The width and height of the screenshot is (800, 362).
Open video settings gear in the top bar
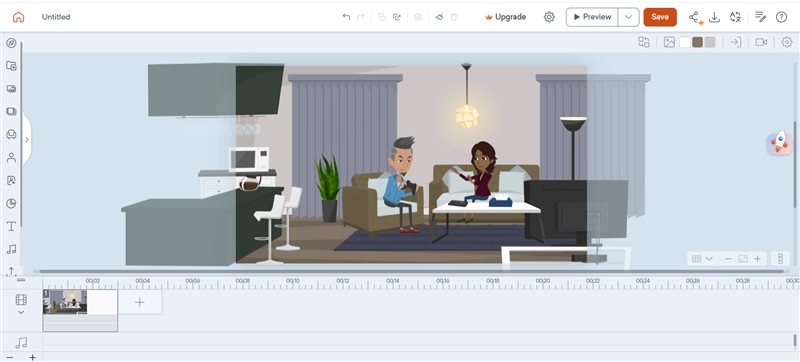pos(549,17)
